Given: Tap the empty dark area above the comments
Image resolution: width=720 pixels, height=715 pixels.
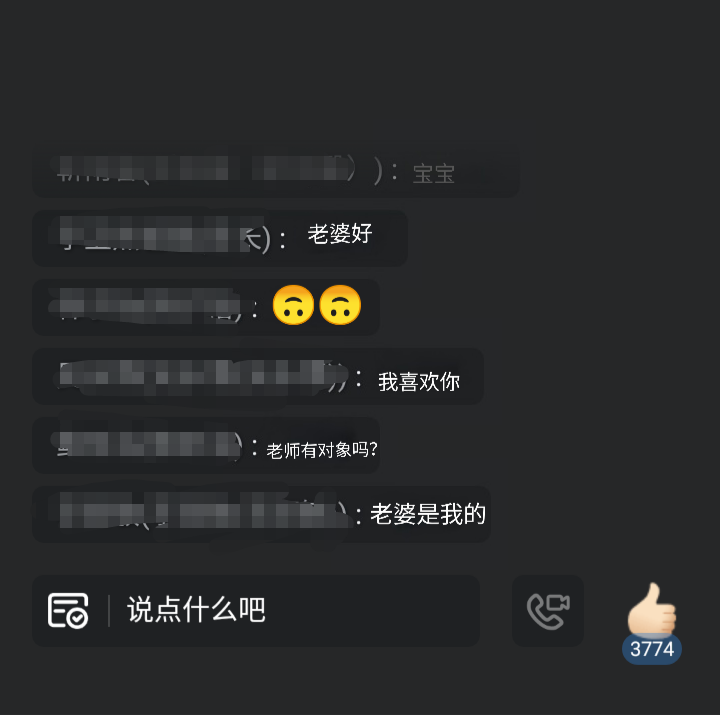Looking at the screenshot, I should (x=360, y=69).
